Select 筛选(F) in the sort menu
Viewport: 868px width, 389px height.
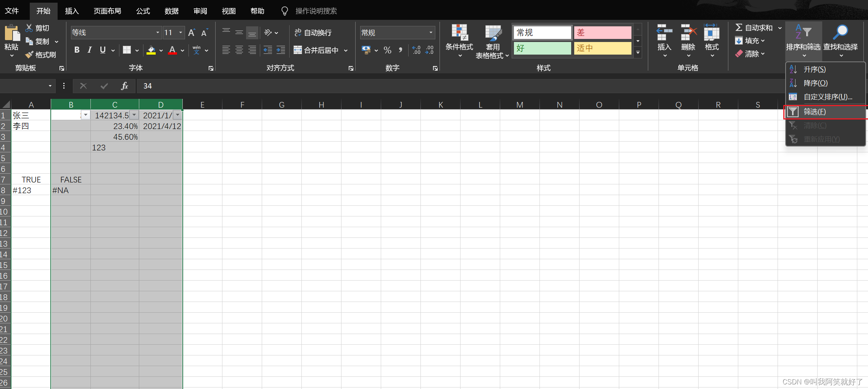pyautogui.click(x=825, y=112)
